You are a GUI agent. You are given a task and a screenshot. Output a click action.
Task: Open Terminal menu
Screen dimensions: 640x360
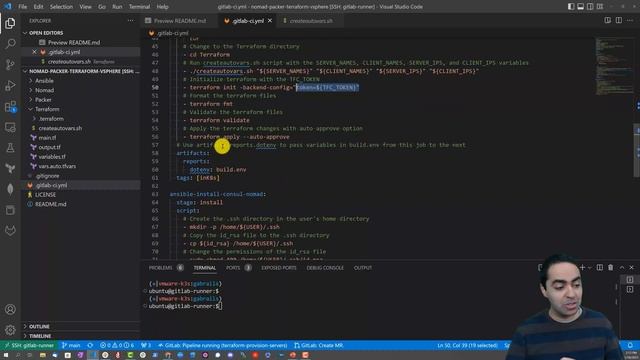pyautogui.click(x=140, y=7)
